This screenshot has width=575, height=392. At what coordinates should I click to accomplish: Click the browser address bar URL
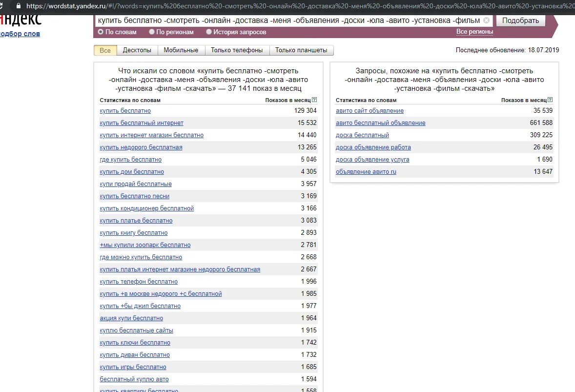tap(300, 6)
